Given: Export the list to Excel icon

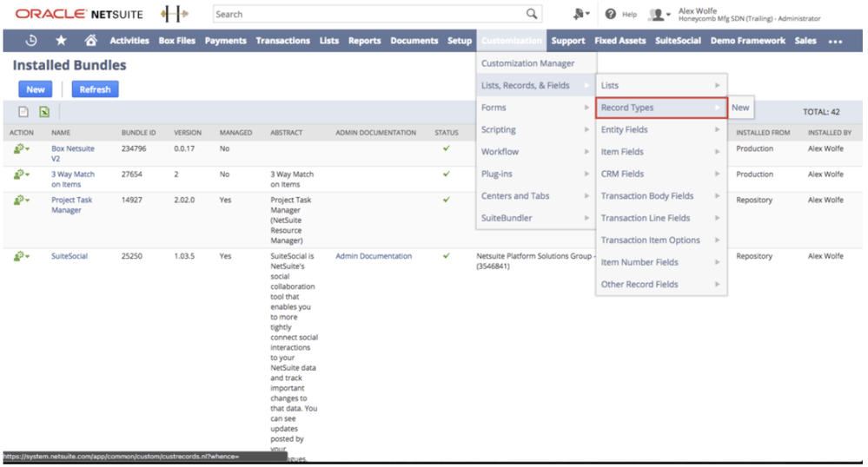Looking at the screenshot, I should [x=44, y=112].
